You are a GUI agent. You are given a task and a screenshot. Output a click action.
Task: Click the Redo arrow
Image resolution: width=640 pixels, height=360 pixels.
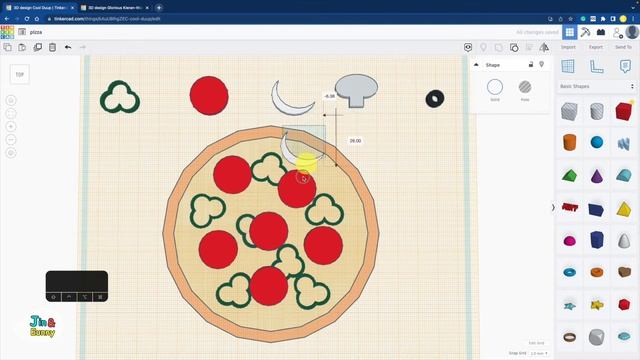click(x=83, y=47)
